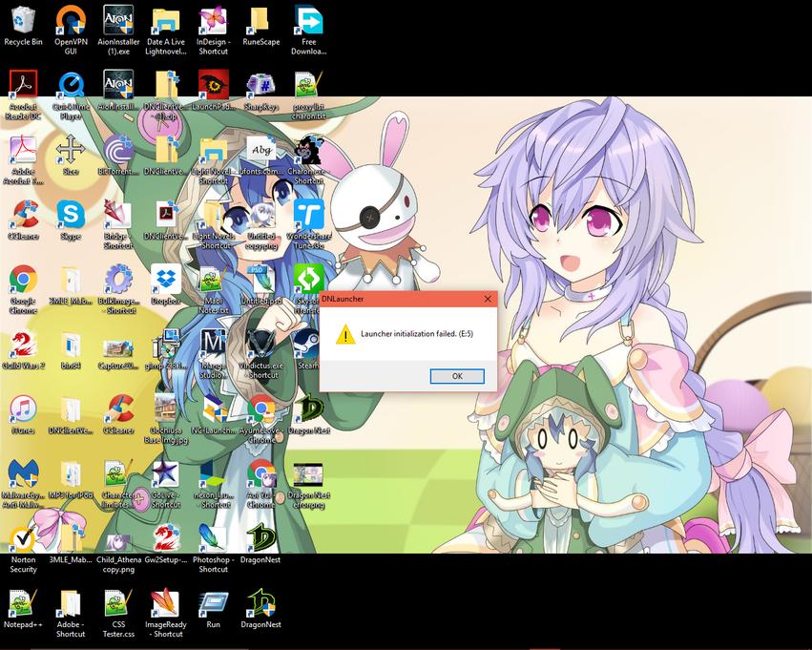
Task: Select the Dragon Nest error.png thumbnail
Action: pos(308,474)
